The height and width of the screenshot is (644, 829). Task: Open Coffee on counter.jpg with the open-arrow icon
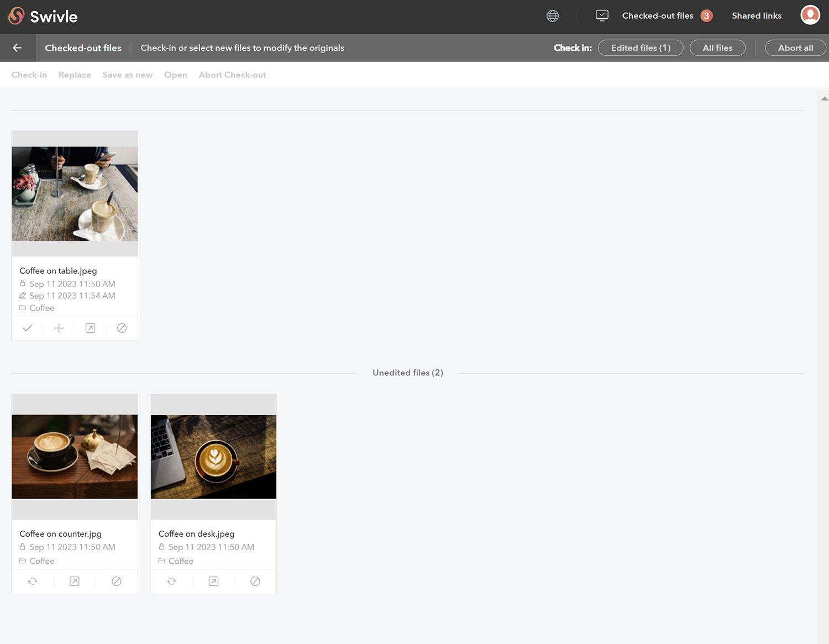(x=75, y=581)
